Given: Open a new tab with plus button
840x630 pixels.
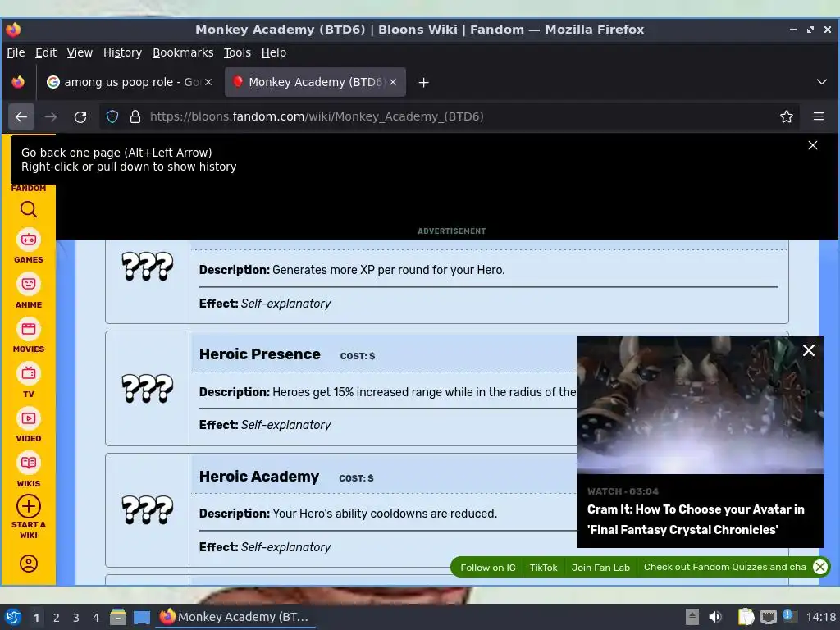Looking at the screenshot, I should [424, 83].
